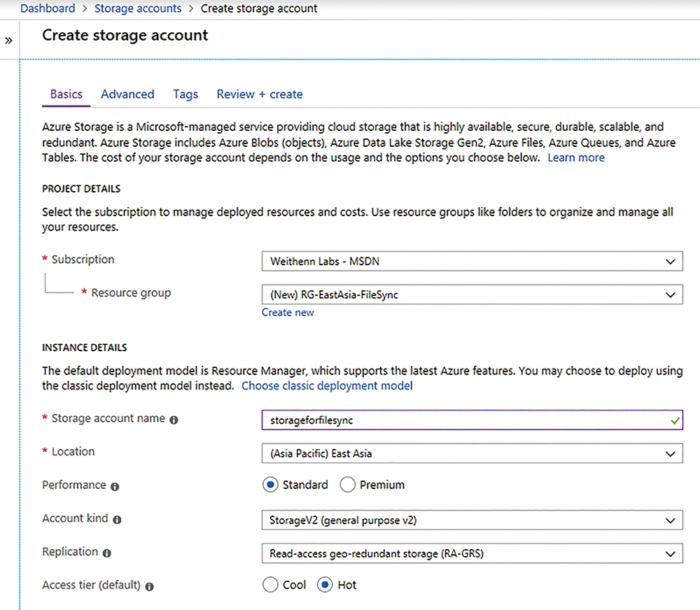Open the Resource group dropdown
Image resolution: width=700 pixels, height=610 pixels.
click(x=472, y=295)
